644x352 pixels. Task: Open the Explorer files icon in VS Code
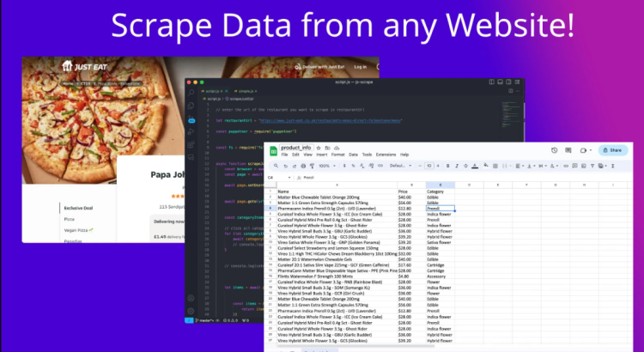point(191,106)
